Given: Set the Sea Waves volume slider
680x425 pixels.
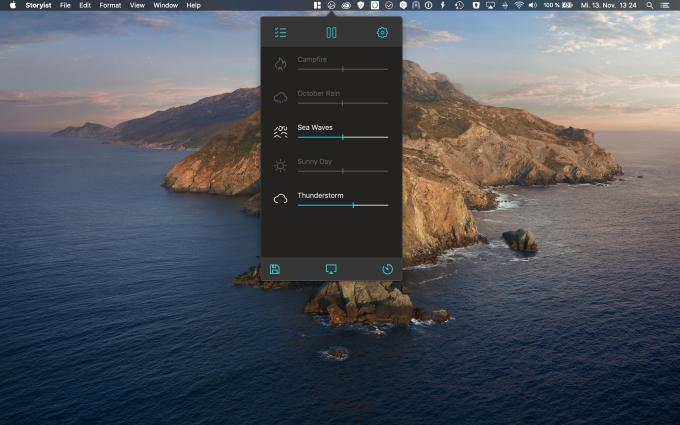Looking at the screenshot, I should click(x=343, y=137).
